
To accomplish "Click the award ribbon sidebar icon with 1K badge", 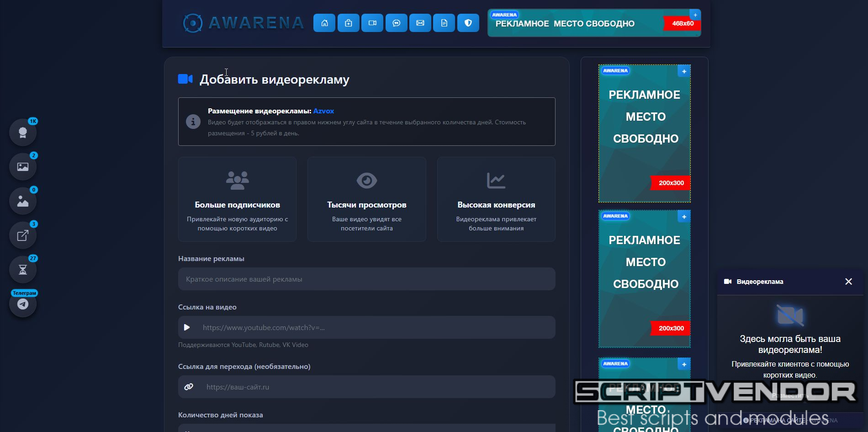I will [23, 133].
